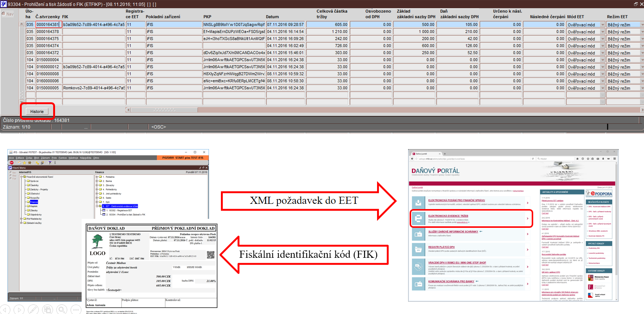
Task: Open the Záznam menu in iFIS window
Action: pyautogui.click(x=45, y=158)
